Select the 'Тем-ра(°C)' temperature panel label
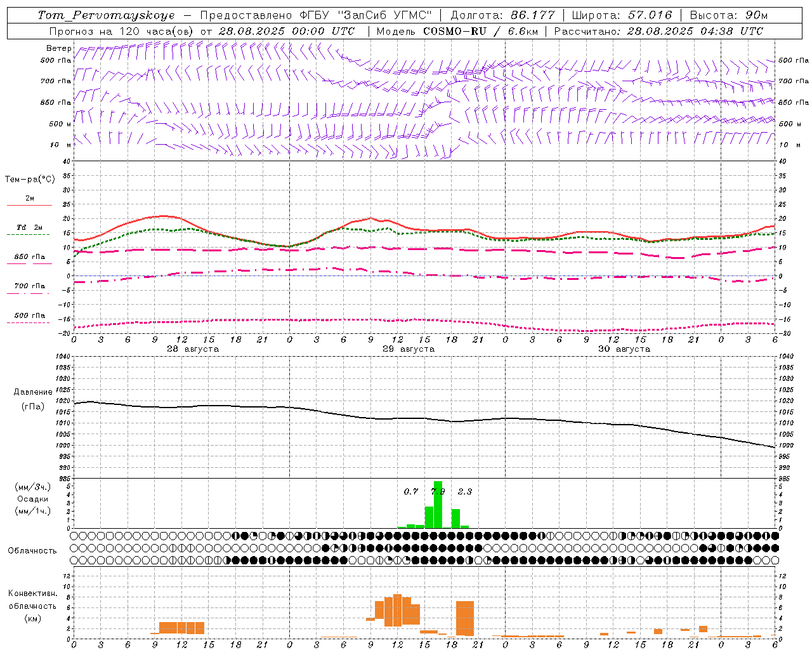The width and height of the screenshot is (812, 650). coord(30,180)
